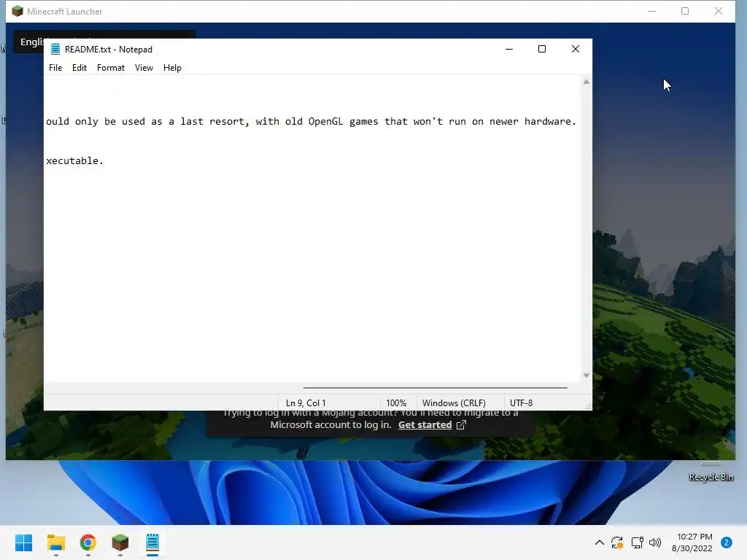This screenshot has height=560, width=747.
Task: Click the word 'OpenGL' in the text
Action: (x=325, y=122)
